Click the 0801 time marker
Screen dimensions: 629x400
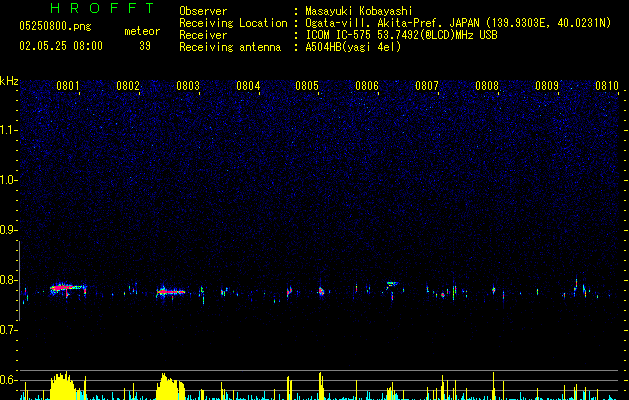(68, 86)
